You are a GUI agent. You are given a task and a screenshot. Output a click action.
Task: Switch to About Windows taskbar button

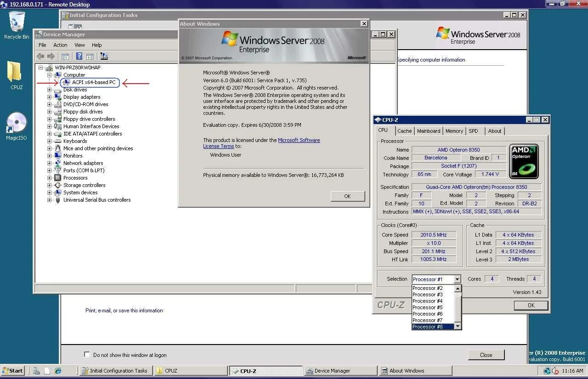tap(415, 371)
